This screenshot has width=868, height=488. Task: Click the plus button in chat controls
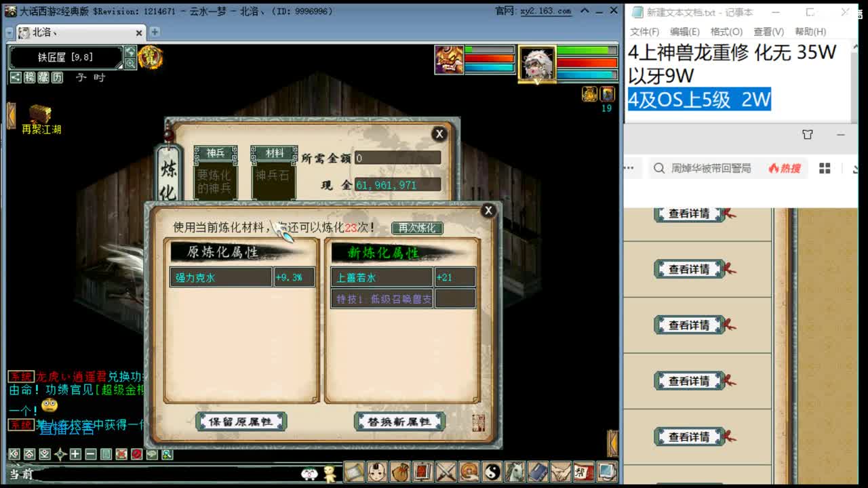(75, 454)
